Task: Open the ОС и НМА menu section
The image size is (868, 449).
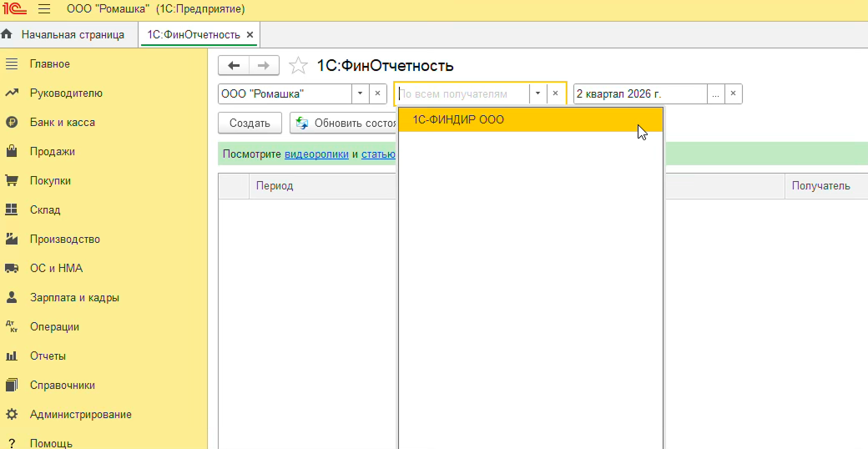Action: click(56, 269)
